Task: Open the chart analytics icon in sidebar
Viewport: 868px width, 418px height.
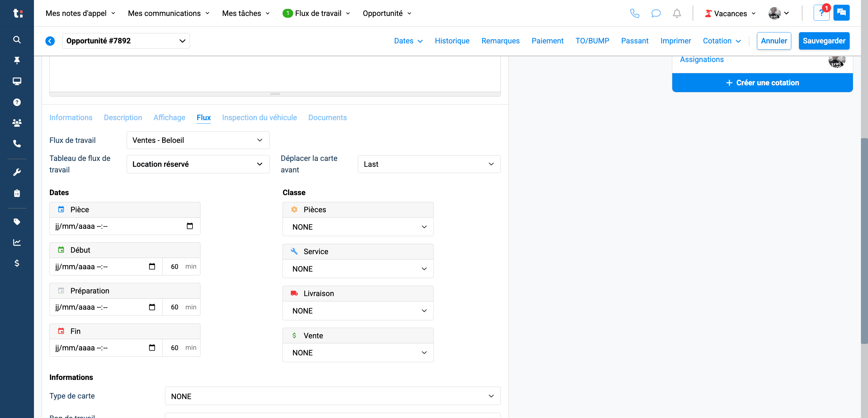Action: coord(17,242)
